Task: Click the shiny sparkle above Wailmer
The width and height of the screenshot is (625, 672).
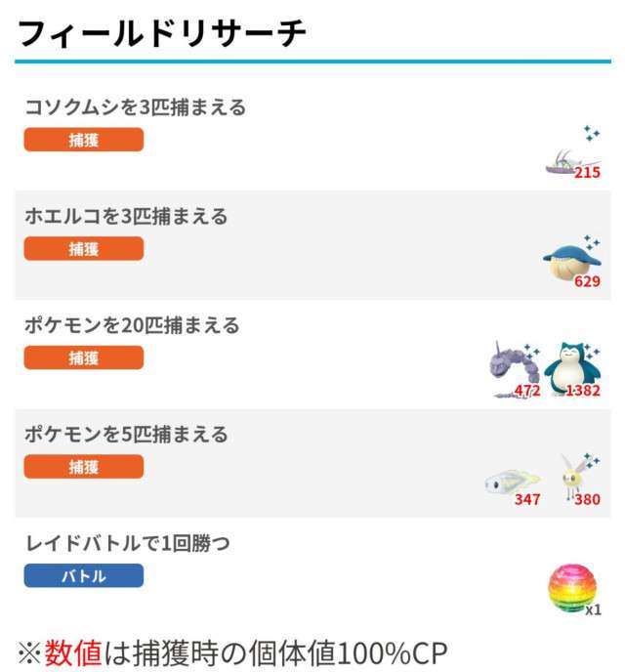Action: click(x=591, y=240)
